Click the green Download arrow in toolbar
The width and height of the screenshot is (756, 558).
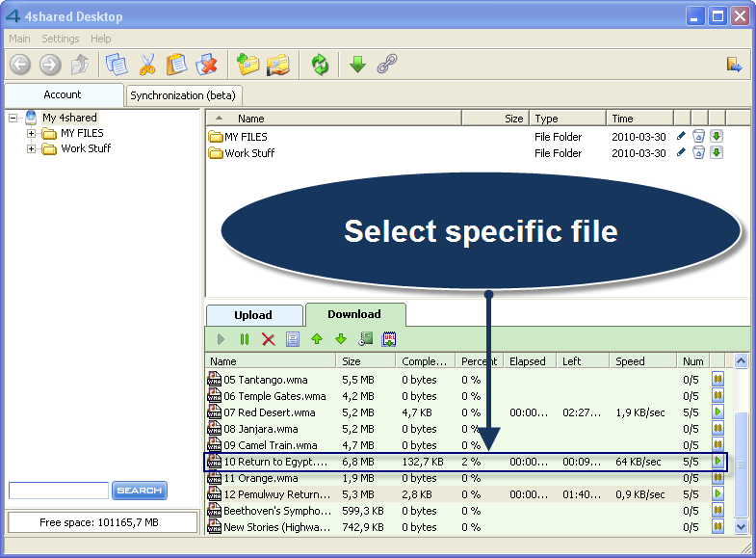pyautogui.click(x=357, y=65)
